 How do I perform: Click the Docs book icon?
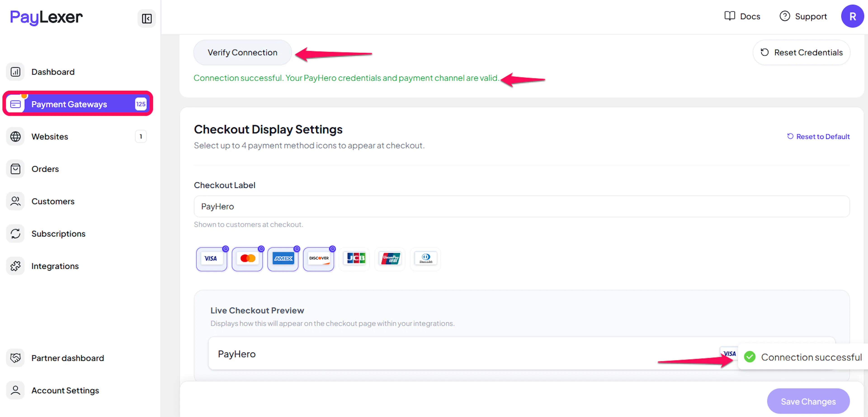729,16
